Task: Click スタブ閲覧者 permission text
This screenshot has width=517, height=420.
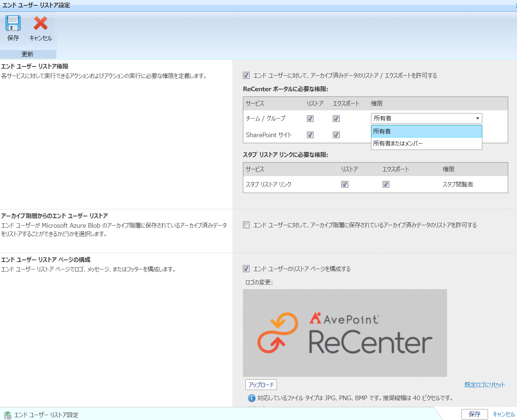Action: coord(458,184)
